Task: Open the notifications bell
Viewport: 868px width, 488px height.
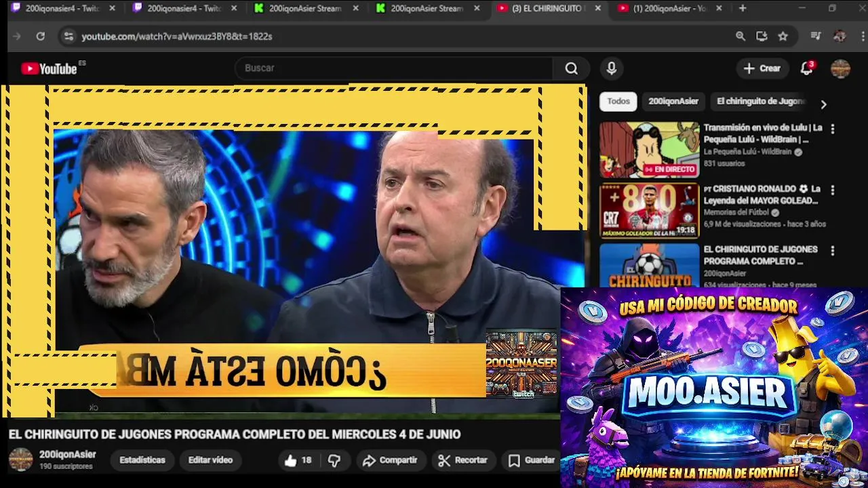Action: 806,68
